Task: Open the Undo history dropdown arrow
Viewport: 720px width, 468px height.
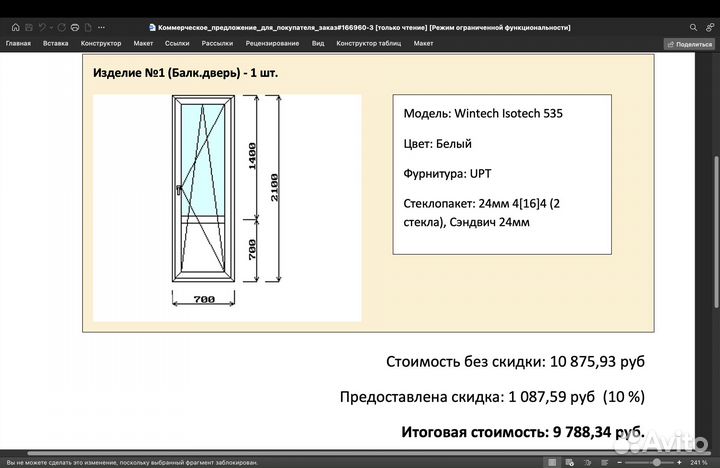Action: point(51,28)
